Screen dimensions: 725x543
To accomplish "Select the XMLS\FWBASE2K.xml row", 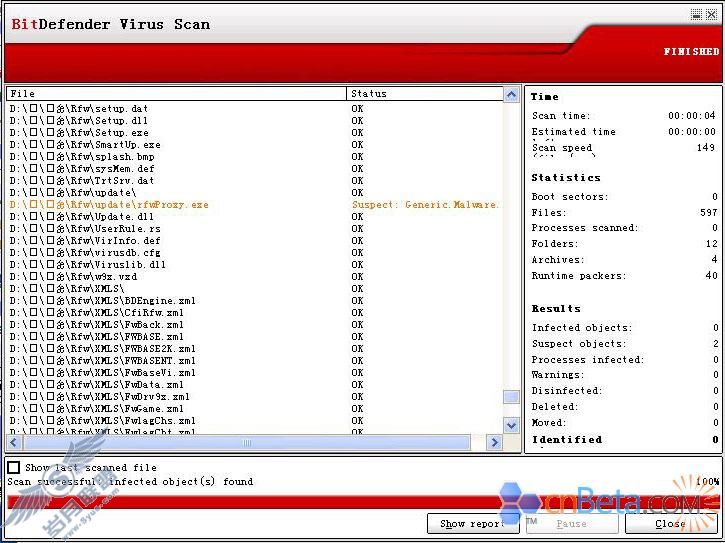I will click(255, 349).
